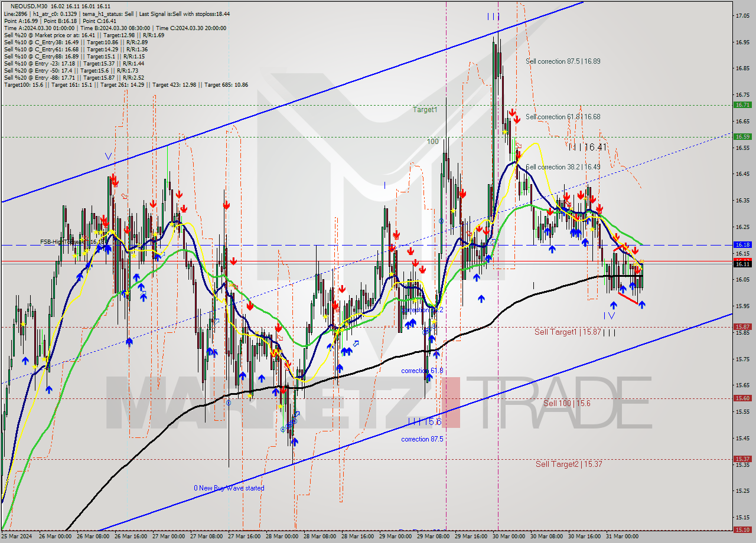Click '27 Mar 16:00' on the time axis
The image size is (756, 543).
(x=245, y=537)
